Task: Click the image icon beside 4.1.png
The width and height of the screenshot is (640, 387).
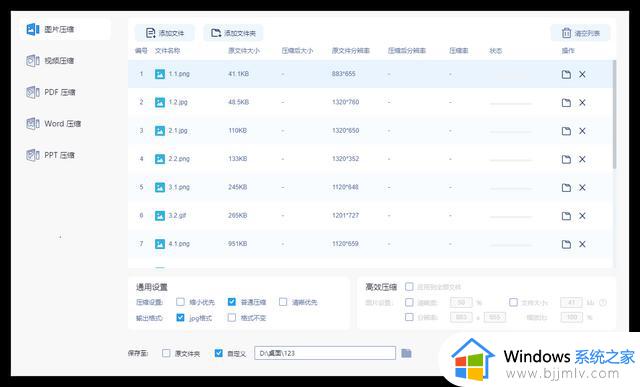Action: [160, 244]
